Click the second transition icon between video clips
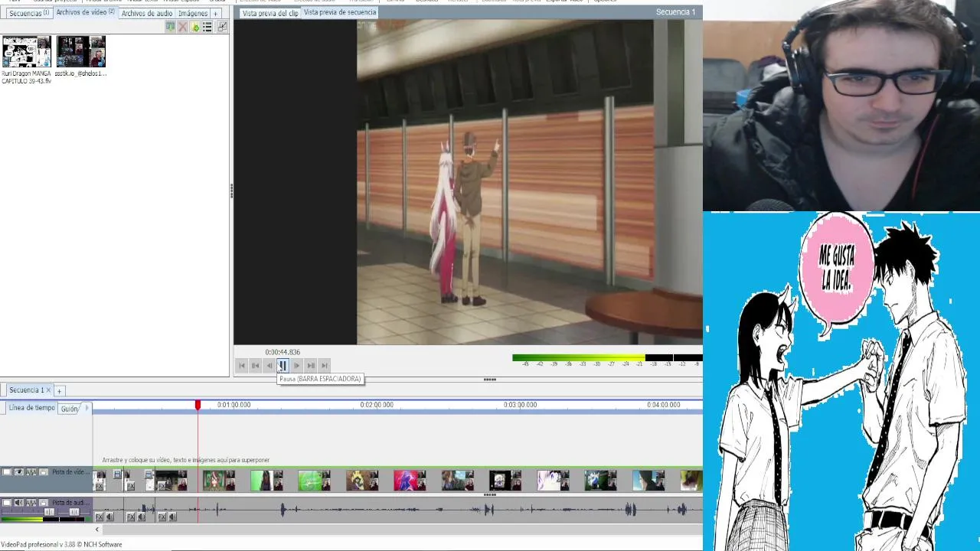Image resolution: width=980 pixels, height=551 pixels. click(149, 474)
